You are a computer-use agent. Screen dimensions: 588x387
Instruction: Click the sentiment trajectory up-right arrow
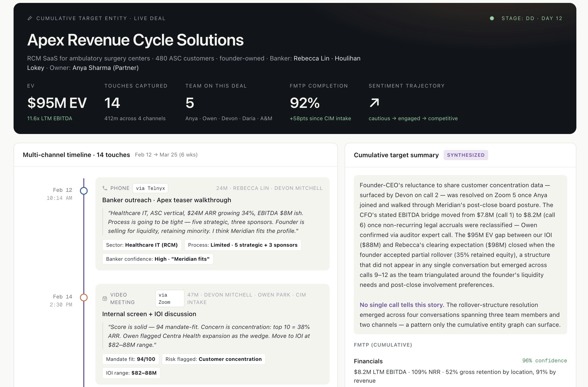click(374, 103)
